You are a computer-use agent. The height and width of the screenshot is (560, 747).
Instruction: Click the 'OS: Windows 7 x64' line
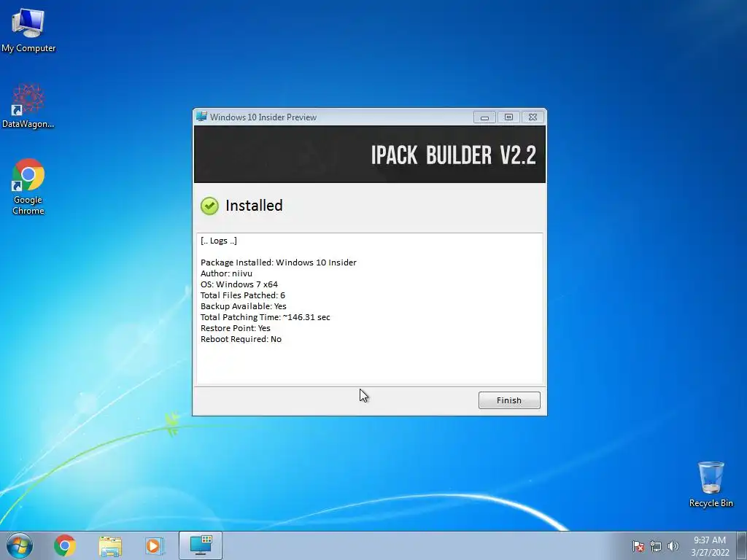239,284
